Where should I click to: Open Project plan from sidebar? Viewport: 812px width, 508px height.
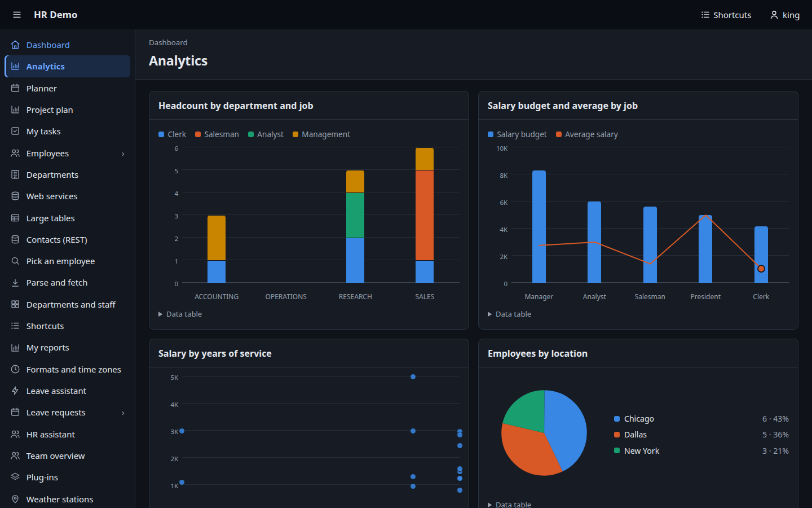(68, 110)
